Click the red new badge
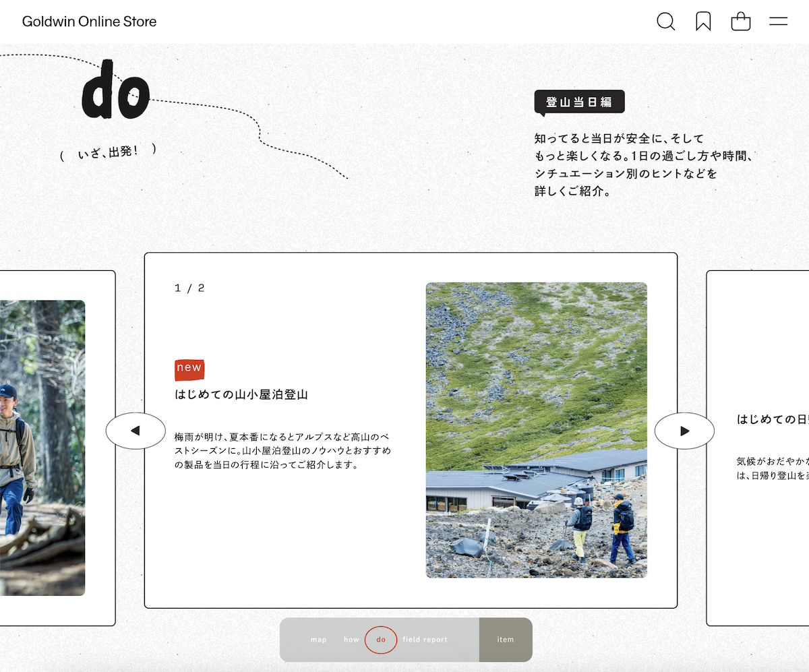The image size is (809, 672). [189, 368]
